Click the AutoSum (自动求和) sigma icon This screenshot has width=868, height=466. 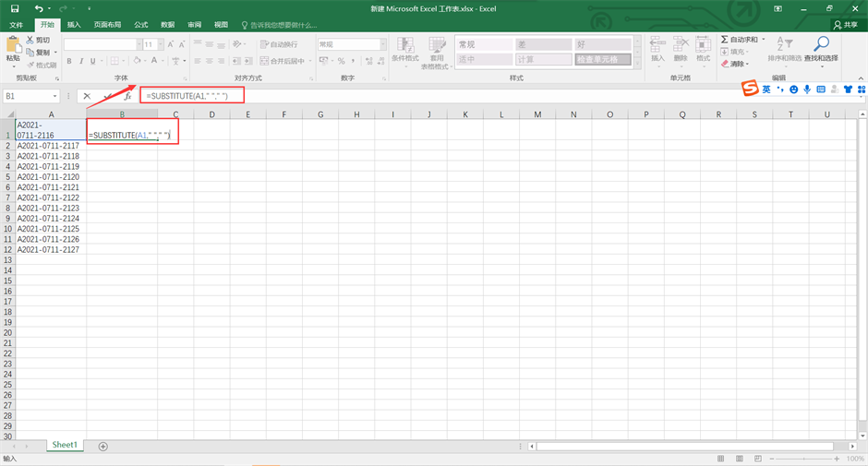coord(725,40)
